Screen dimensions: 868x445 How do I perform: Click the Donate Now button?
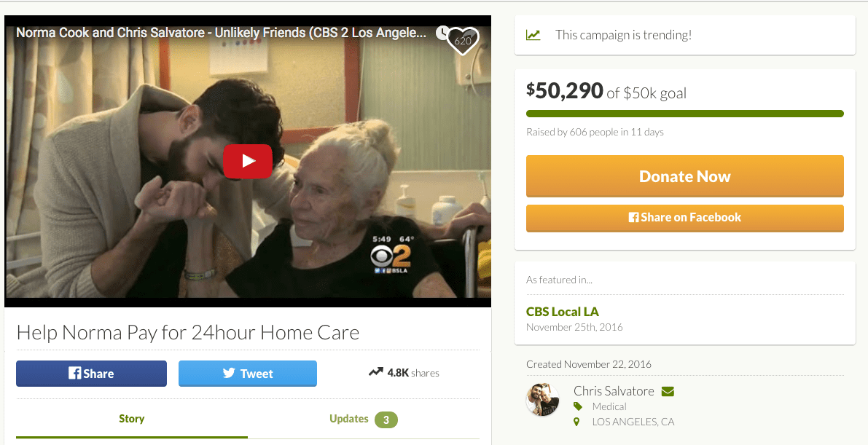click(x=685, y=176)
